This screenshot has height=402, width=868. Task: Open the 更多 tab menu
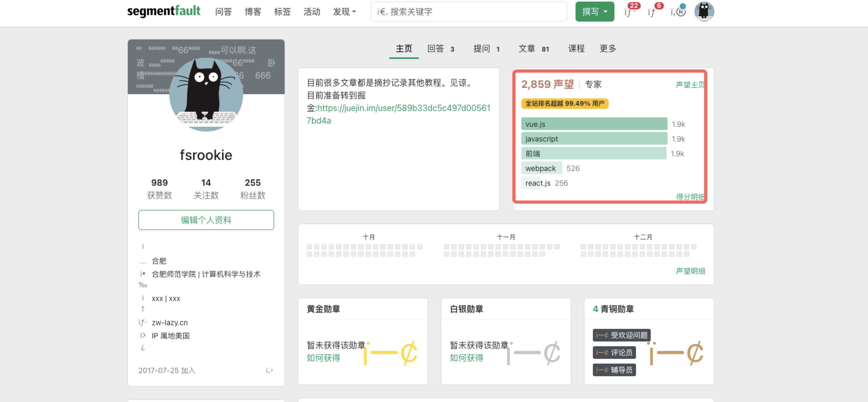point(608,48)
